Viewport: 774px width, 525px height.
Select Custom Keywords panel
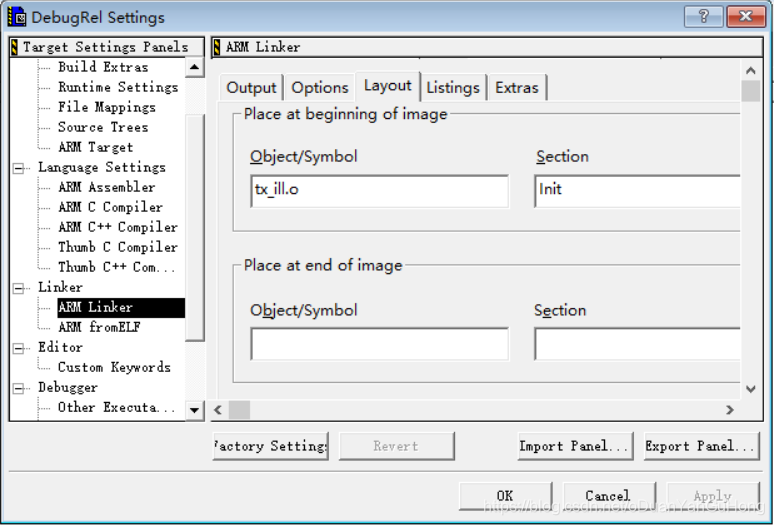tap(114, 367)
